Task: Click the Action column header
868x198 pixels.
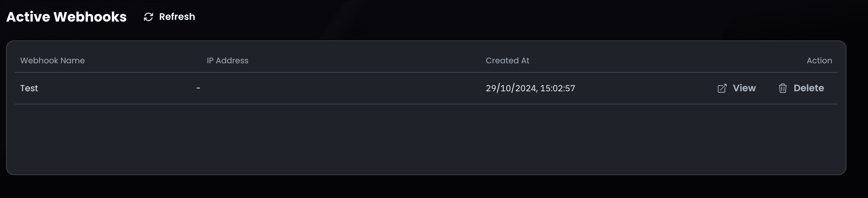Action: 819,61
